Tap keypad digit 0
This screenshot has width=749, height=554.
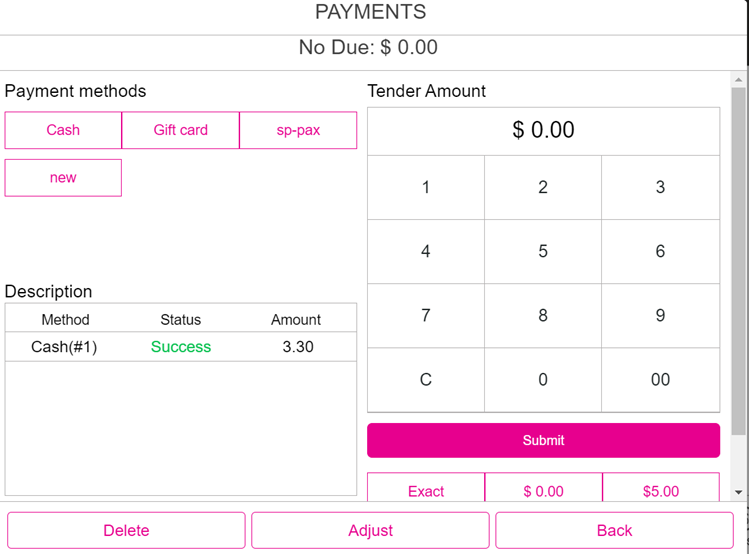pos(543,380)
